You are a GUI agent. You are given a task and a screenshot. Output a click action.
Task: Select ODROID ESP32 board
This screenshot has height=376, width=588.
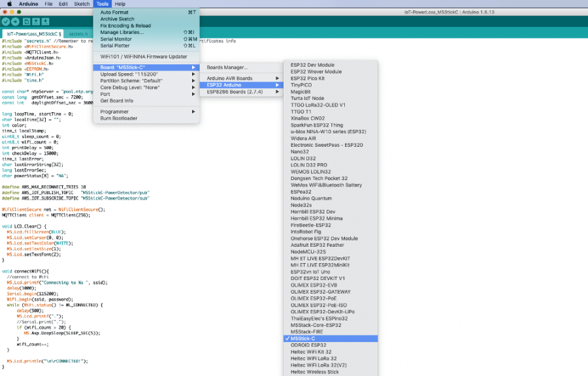(x=331, y=345)
